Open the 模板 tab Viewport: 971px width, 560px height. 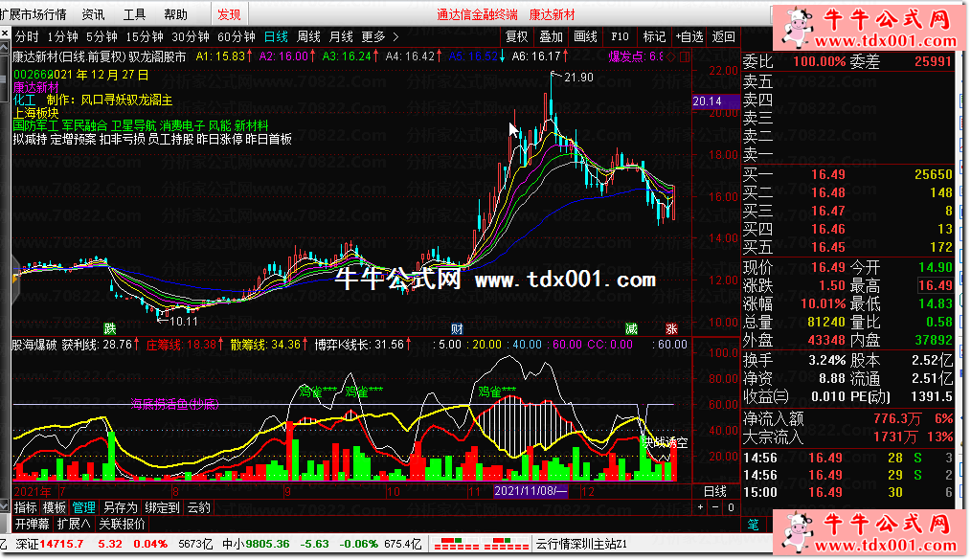point(54,507)
